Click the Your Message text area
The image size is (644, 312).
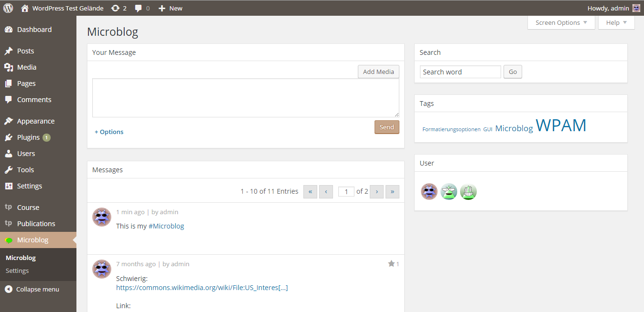point(246,98)
